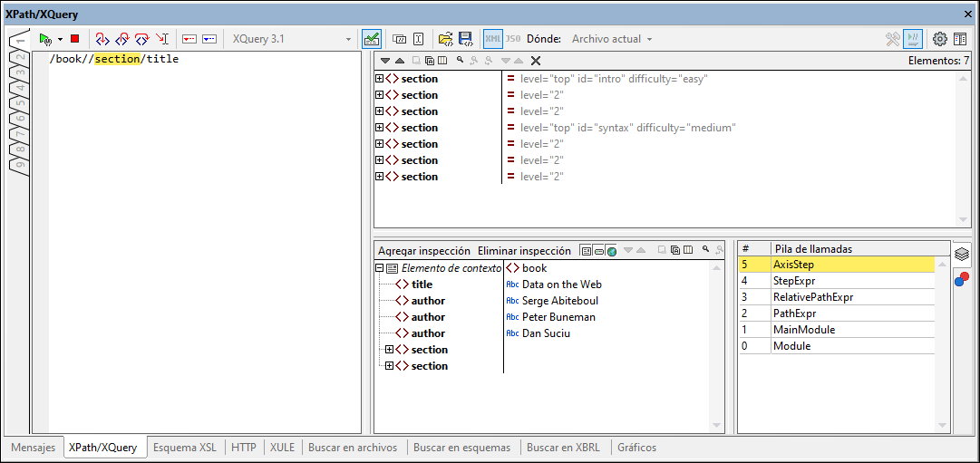Click the breakpoints red-blue dots icon
980x463 pixels.
962,279
